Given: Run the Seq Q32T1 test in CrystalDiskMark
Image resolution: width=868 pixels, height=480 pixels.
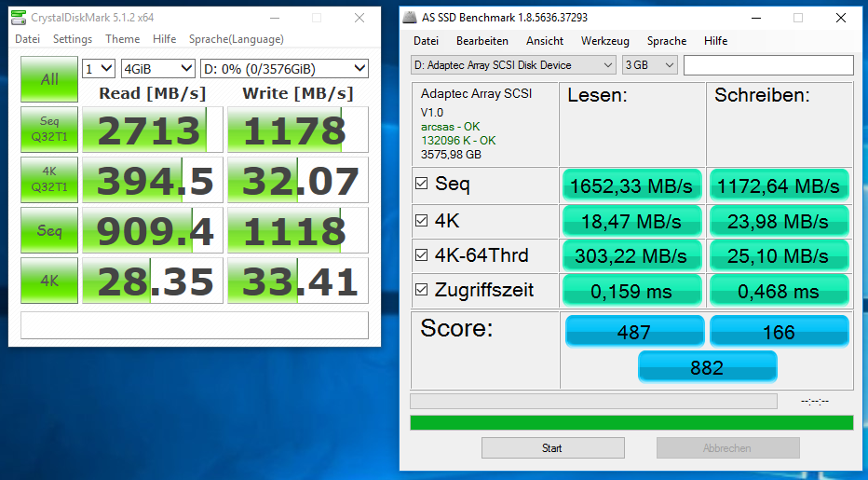Looking at the screenshot, I should 49,130.
